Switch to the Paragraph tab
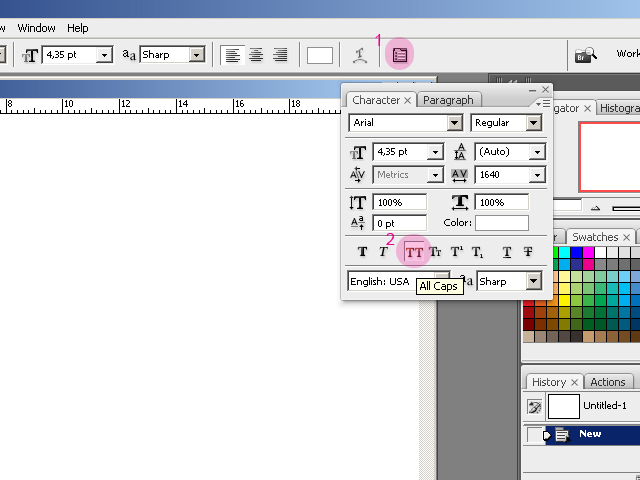 tap(448, 100)
